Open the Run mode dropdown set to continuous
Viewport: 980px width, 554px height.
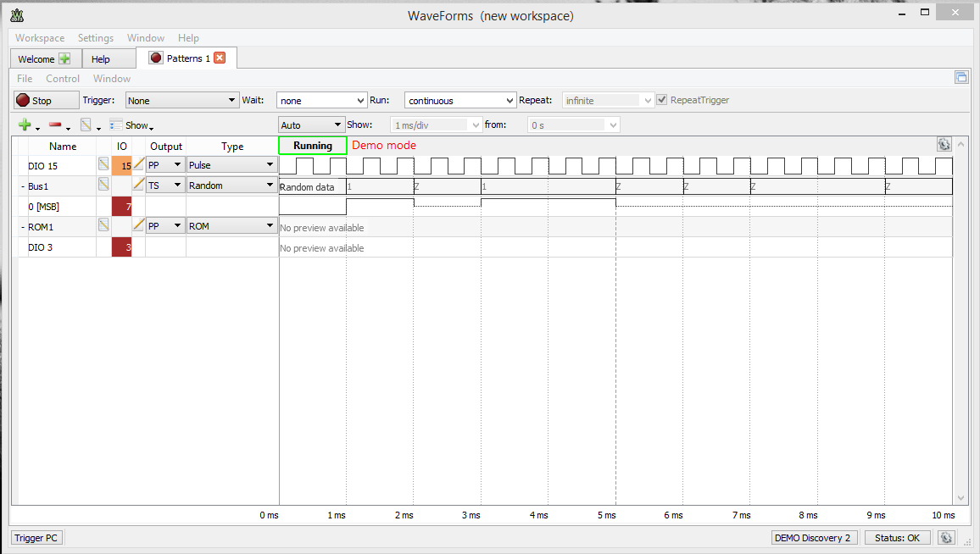460,101
